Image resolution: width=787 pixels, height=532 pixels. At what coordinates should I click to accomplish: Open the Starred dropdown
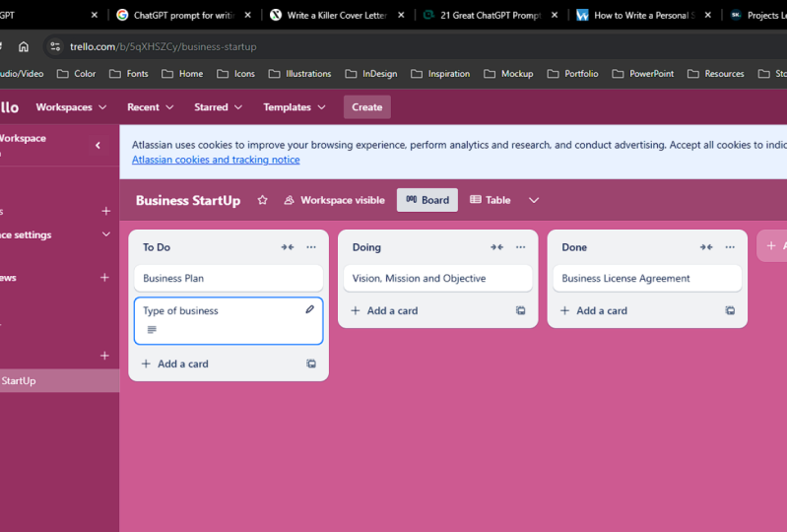coord(218,107)
